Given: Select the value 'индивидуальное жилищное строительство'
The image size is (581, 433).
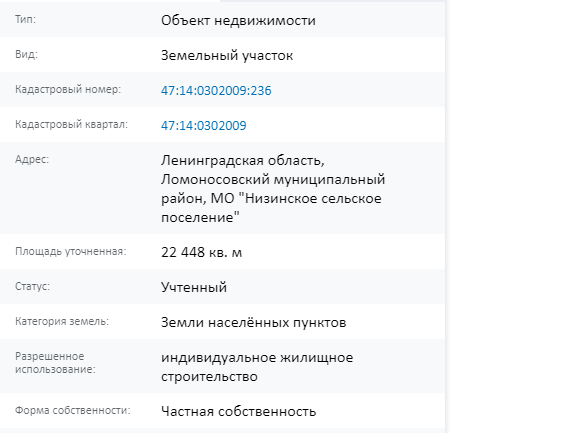Looking at the screenshot, I should 257,367.
